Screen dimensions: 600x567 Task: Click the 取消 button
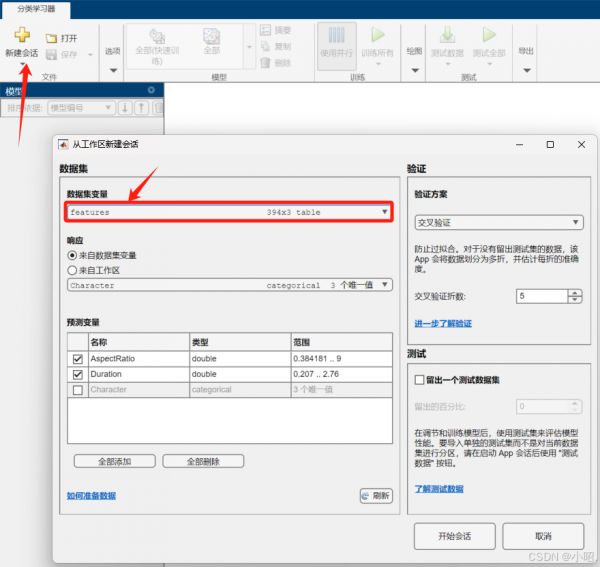coord(543,536)
